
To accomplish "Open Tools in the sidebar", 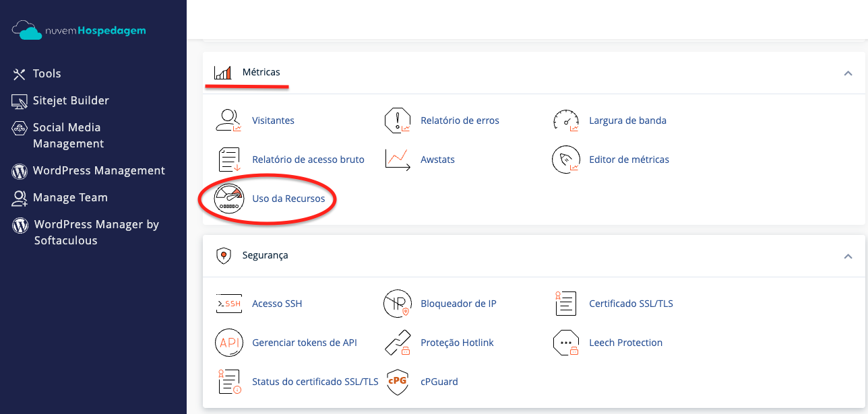I will (46, 73).
